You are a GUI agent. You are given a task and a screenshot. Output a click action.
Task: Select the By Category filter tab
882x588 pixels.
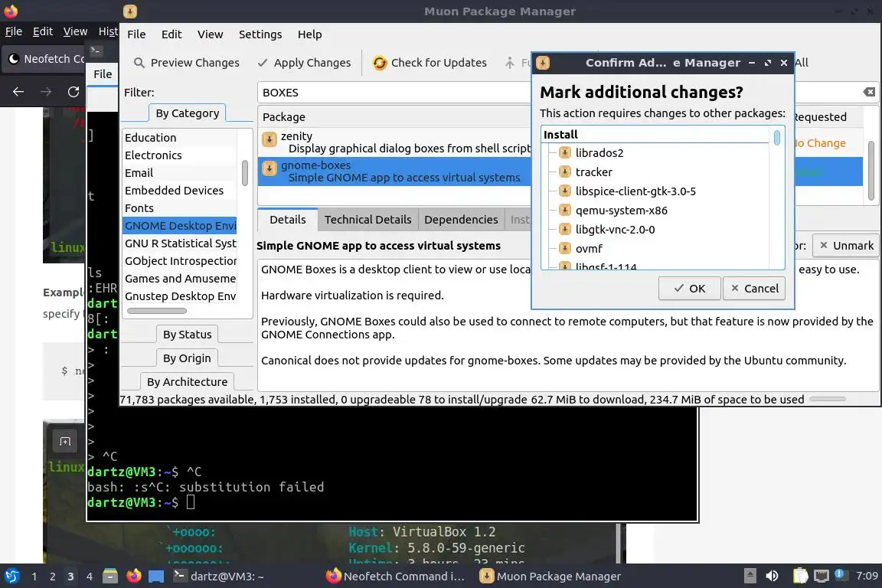188,113
